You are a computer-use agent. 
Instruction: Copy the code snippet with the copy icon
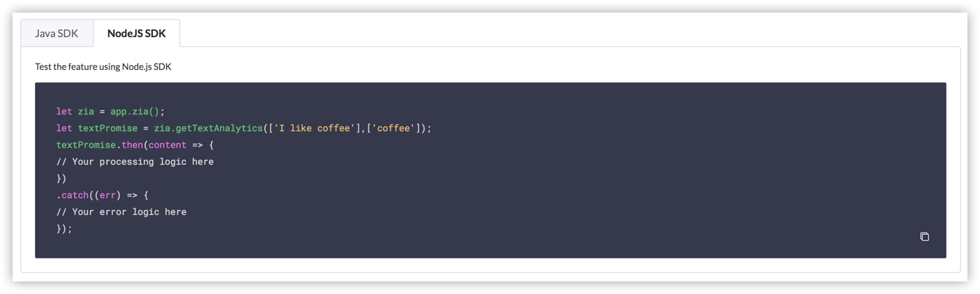click(x=924, y=237)
